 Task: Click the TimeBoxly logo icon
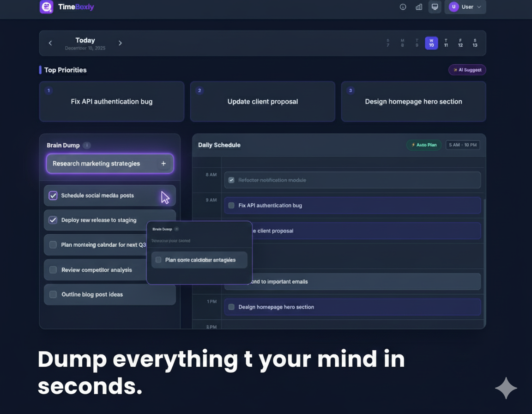[x=46, y=7]
